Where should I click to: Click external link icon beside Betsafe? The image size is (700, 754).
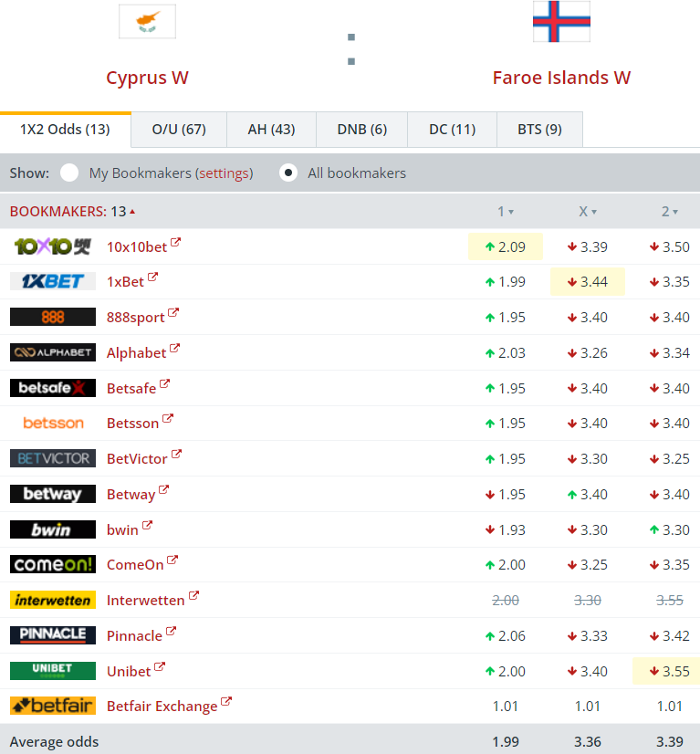pos(165,383)
